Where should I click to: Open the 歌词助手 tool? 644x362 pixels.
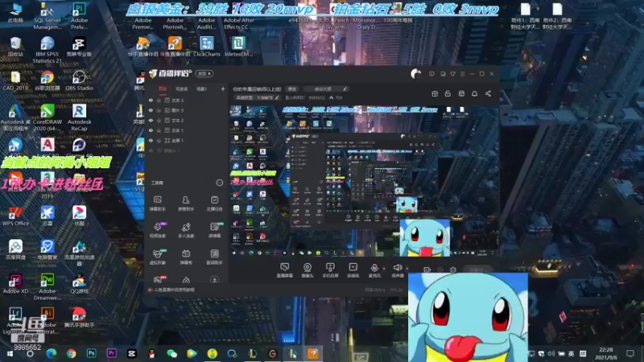pyautogui.click(x=214, y=257)
